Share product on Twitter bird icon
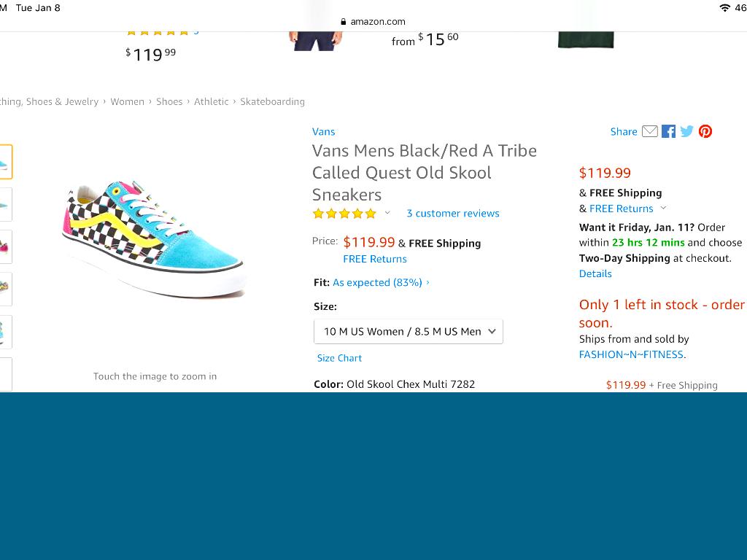747x560 pixels. click(x=686, y=131)
